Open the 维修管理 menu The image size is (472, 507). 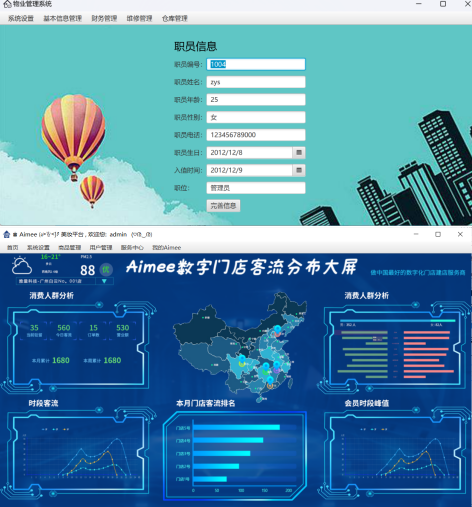click(x=139, y=18)
